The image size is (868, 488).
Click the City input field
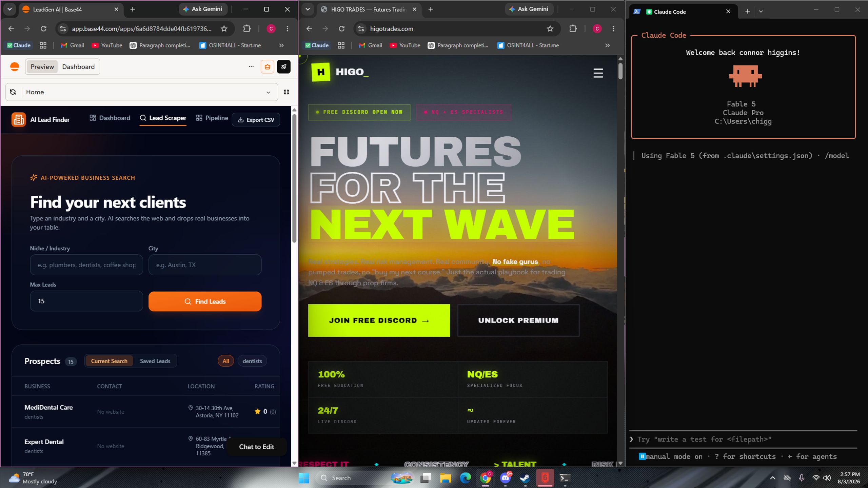pyautogui.click(x=205, y=265)
